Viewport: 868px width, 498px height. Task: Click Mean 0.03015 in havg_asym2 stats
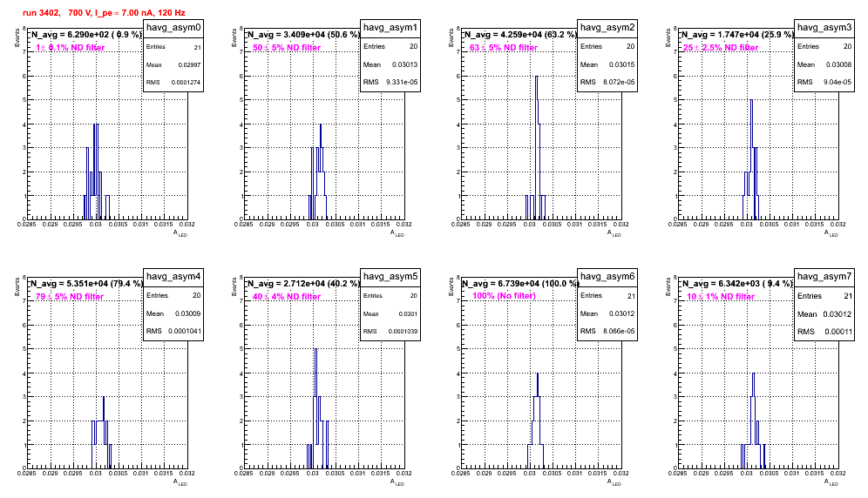click(607, 64)
